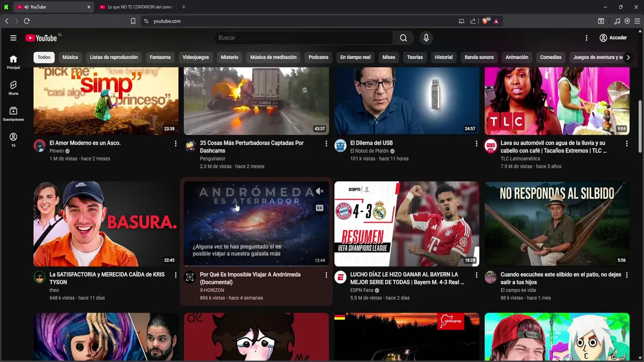Open options for El Amor Moderno video

click(176, 143)
